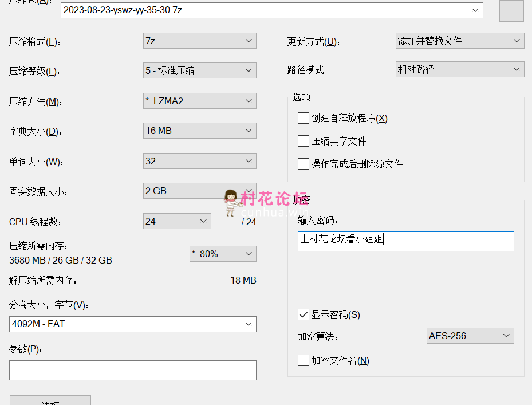This screenshot has width=532, height=405.
Task: Open the CPU threads dropdown showing 24
Action: tap(177, 221)
